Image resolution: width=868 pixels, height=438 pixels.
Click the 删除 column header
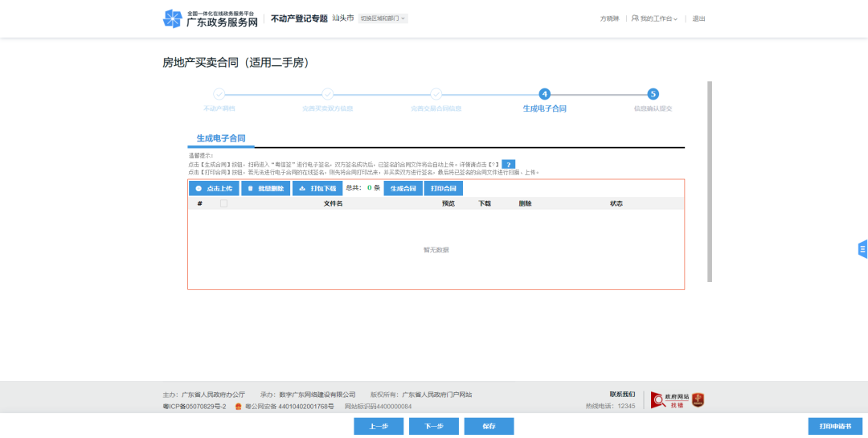click(x=525, y=203)
